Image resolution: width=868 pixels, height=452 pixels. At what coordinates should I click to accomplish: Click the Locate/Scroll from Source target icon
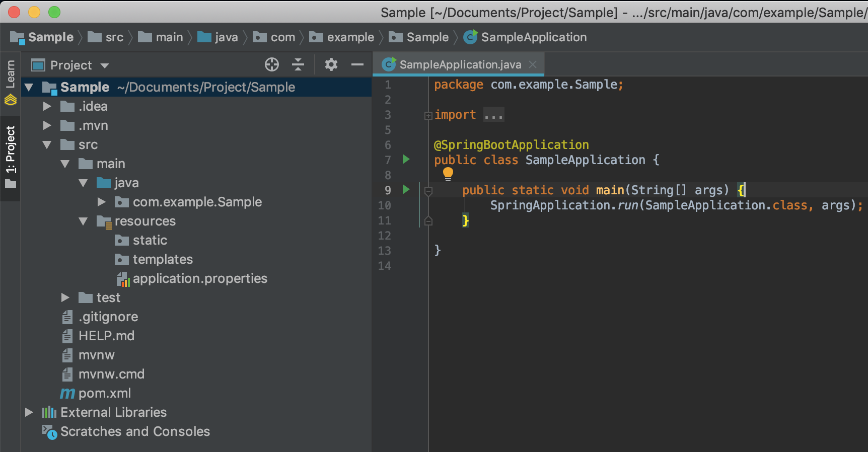[x=272, y=64]
